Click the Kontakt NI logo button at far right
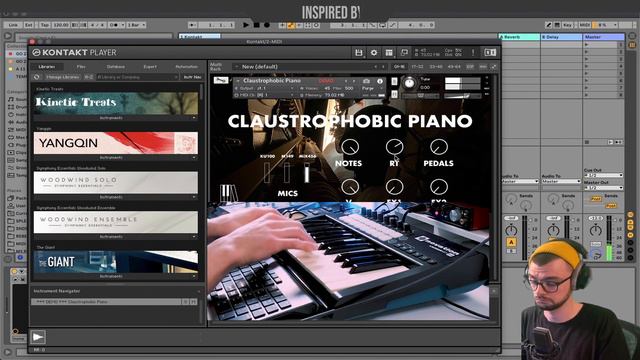640x360 pixels. click(x=490, y=53)
